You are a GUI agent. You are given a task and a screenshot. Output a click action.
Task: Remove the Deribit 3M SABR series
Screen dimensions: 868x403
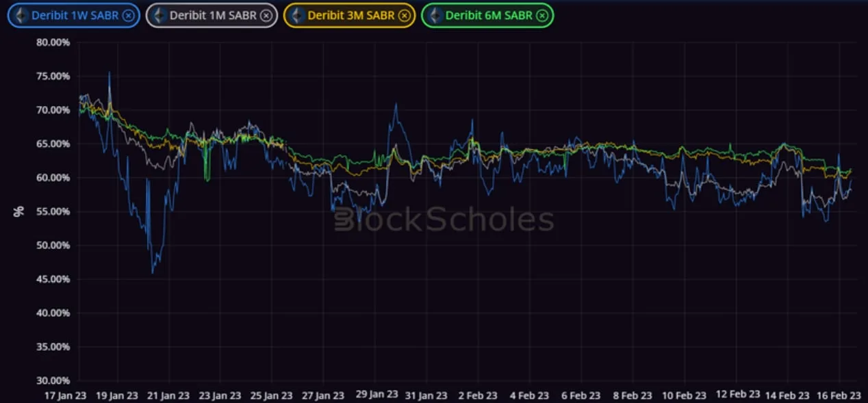[x=404, y=16]
